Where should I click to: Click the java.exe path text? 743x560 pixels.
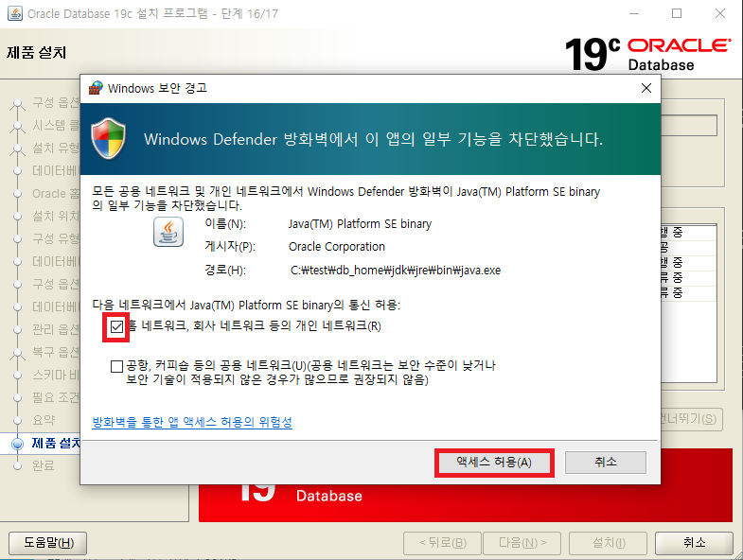tap(396, 270)
